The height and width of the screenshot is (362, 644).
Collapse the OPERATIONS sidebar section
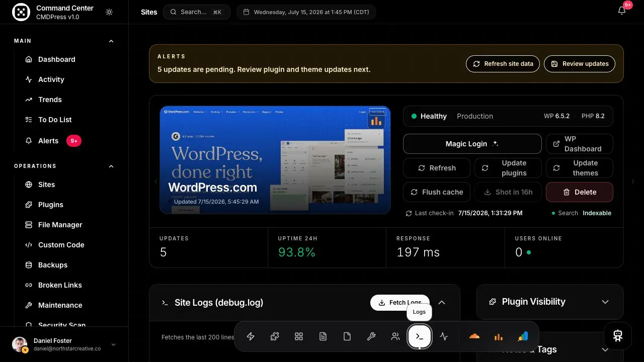tap(111, 166)
